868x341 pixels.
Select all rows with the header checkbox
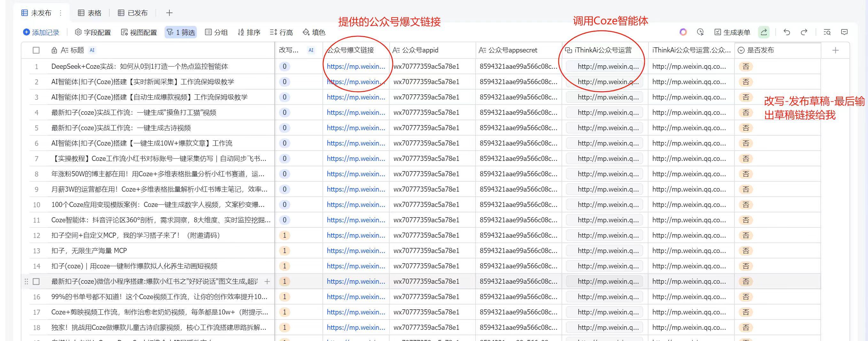[x=35, y=50]
